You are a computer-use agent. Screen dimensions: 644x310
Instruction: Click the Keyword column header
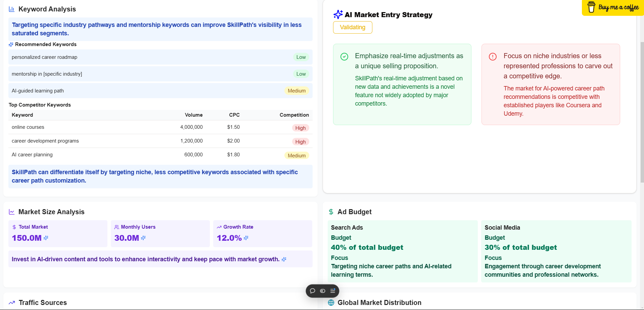(22, 115)
